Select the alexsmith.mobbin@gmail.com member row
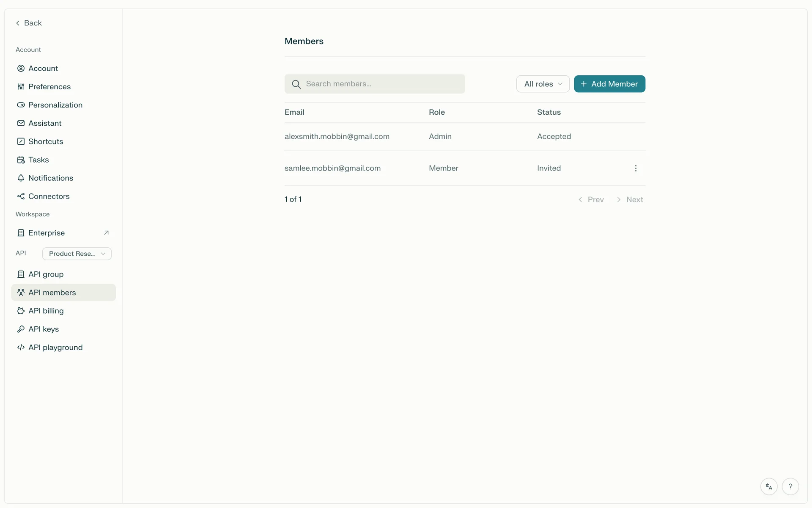Screen dimensions: 812x508 (337, 136)
